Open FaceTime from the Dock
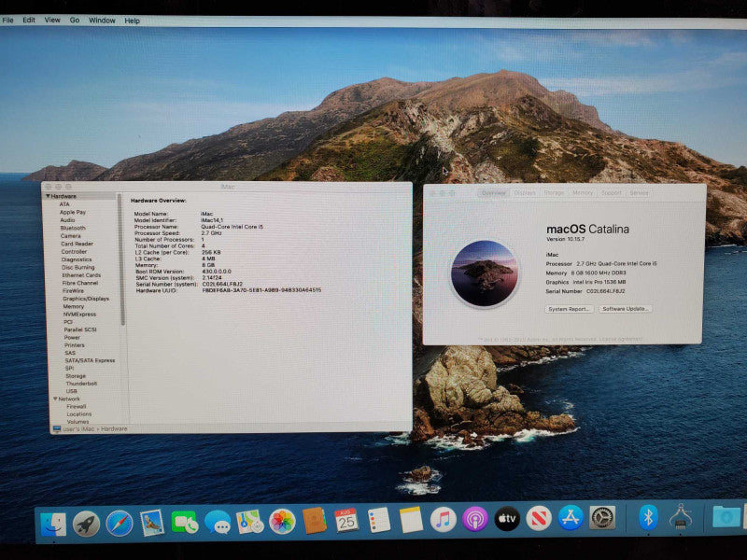 pyautogui.click(x=185, y=523)
